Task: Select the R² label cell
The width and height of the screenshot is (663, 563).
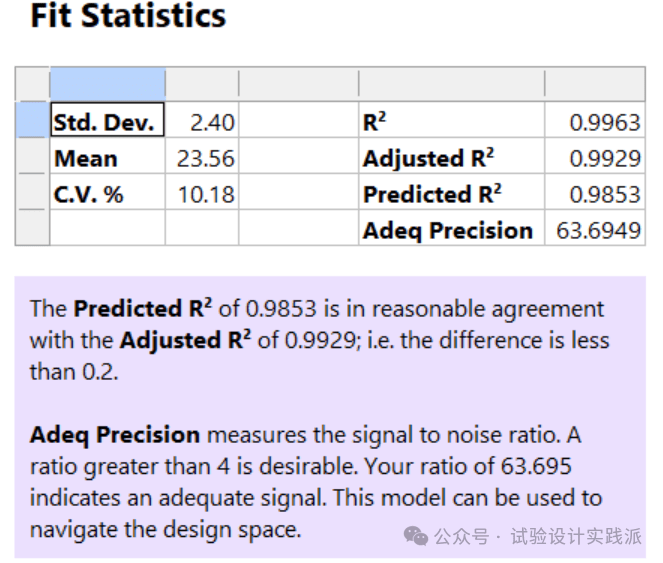Action: tap(452, 120)
